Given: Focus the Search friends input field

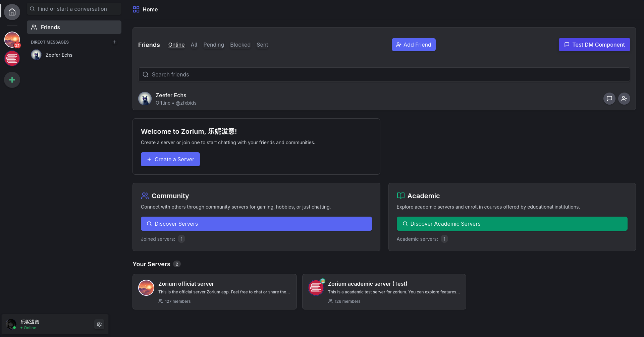Looking at the screenshot, I should 384,74.
